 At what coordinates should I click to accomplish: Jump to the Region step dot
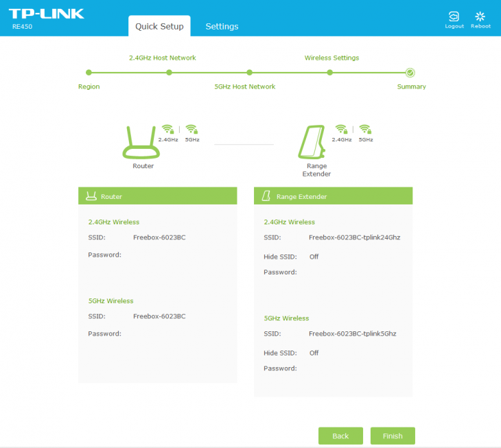(89, 73)
